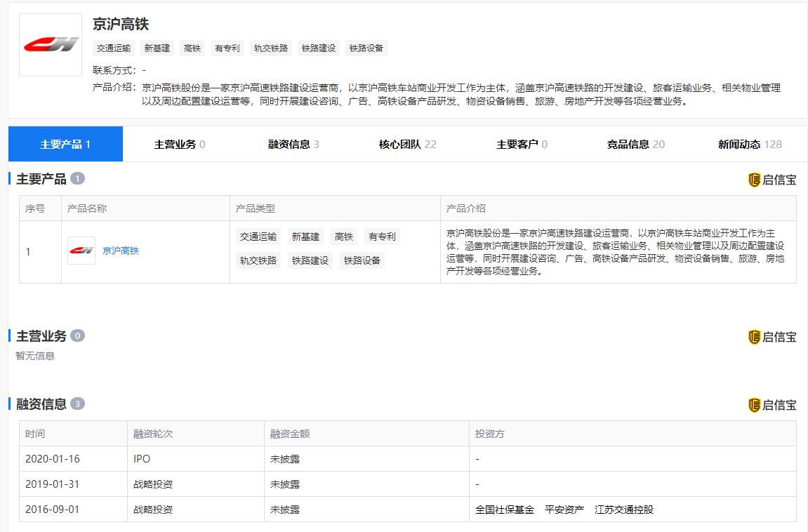Switch to the 融资信息 tab
Viewport: 808px width, 532px height.
point(293,144)
